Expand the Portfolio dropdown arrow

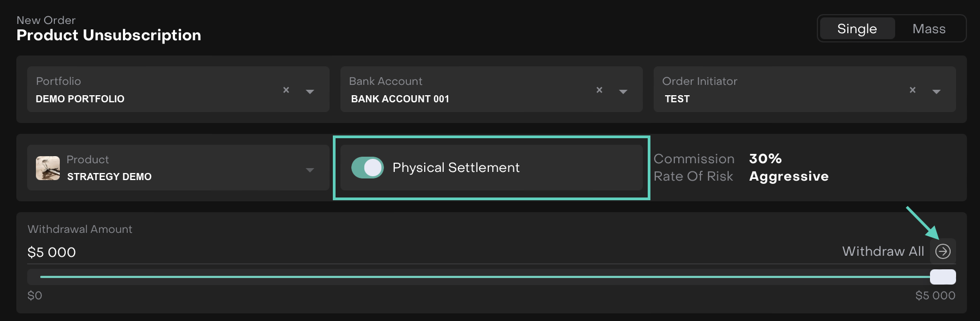pos(310,91)
